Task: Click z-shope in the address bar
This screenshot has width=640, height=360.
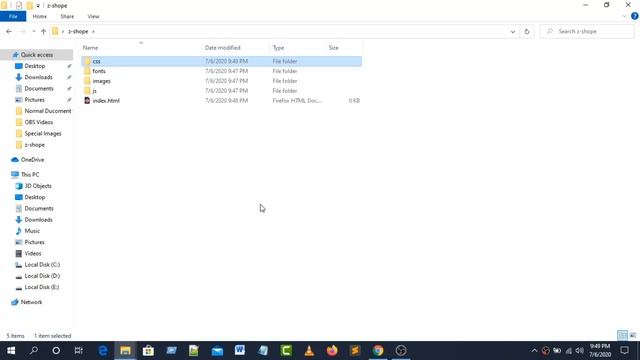Action: 78,31
